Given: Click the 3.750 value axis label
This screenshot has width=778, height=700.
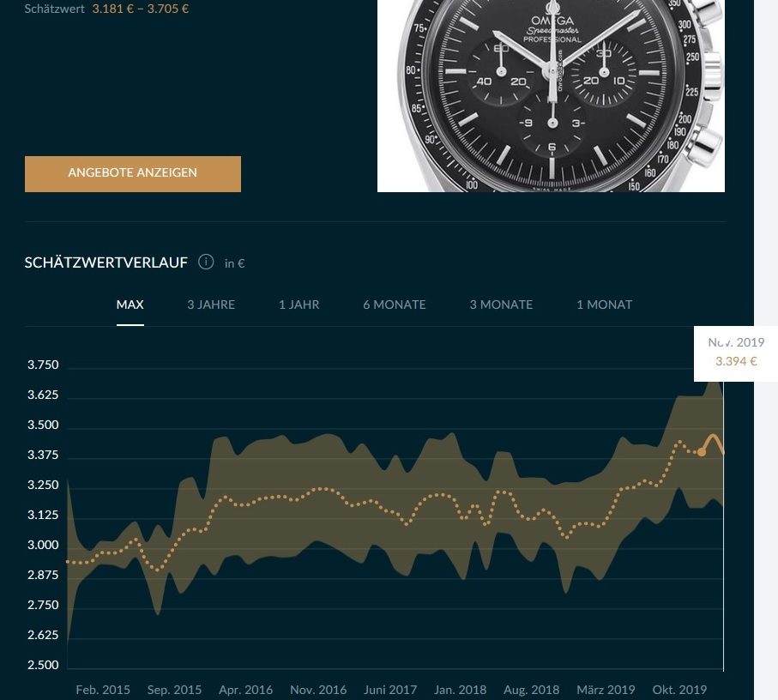Looking at the screenshot, I should tap(43, 365).
